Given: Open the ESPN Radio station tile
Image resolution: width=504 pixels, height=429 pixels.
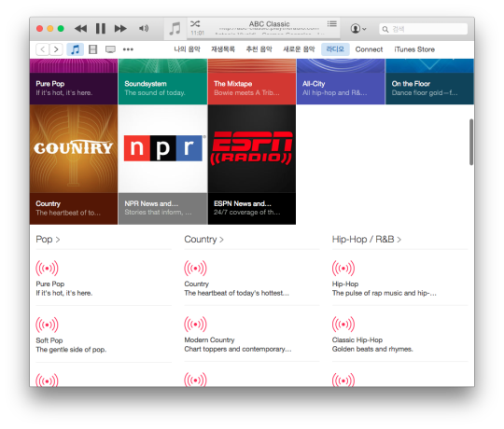Looking at the screenshot, I should click(252, 164).
